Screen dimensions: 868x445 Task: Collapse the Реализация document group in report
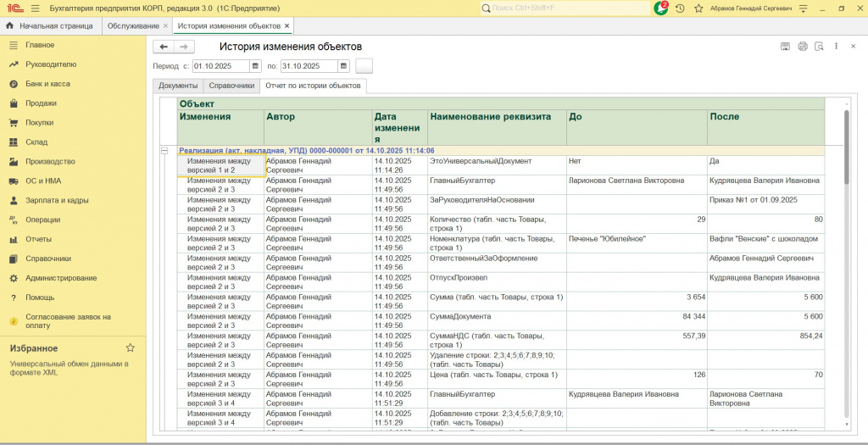[164, 150]
